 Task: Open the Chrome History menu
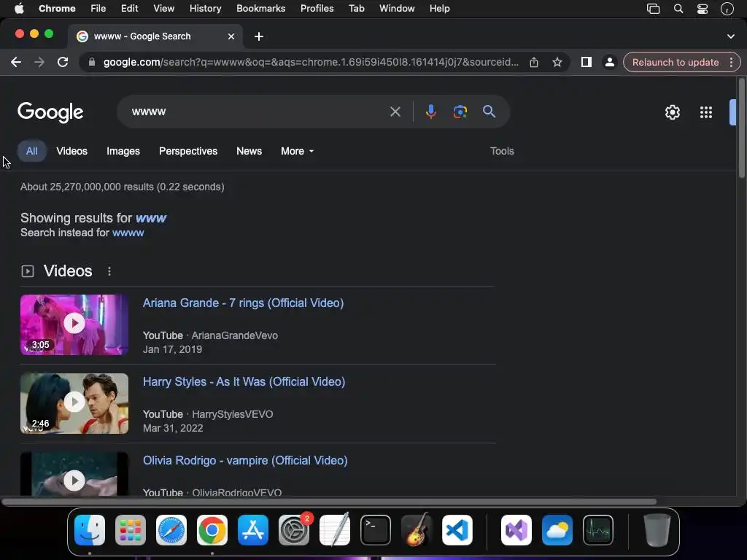point(205,9)
